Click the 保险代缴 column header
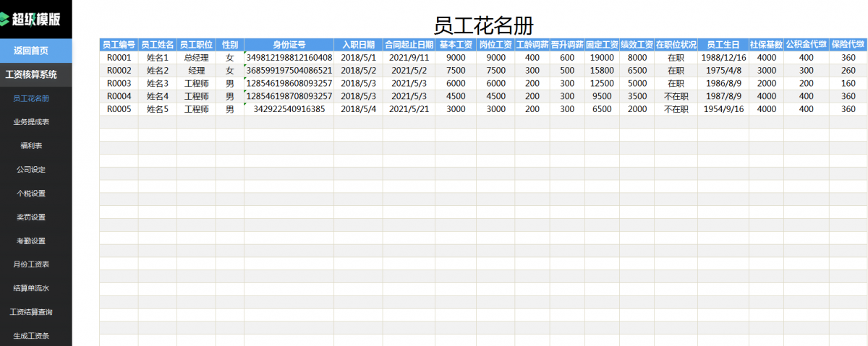The width and height of the screenshot is (868, 346). pyautogui.click(x=848, y=45)
